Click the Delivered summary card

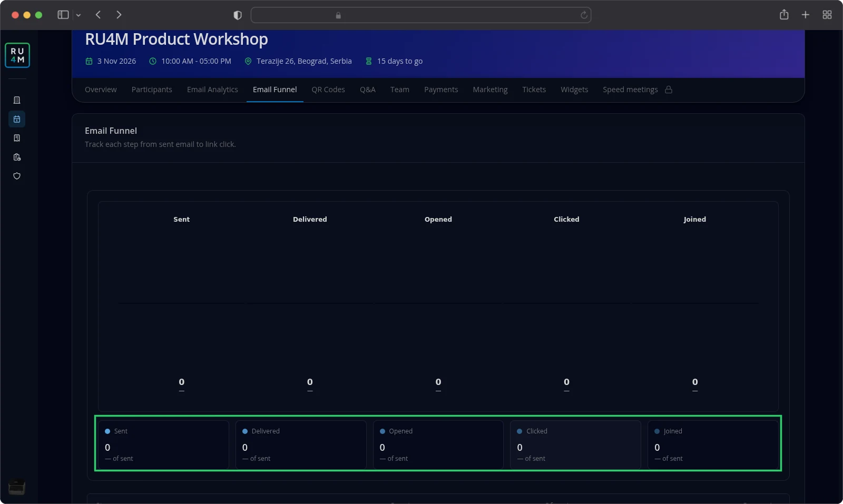pos(301,444)
